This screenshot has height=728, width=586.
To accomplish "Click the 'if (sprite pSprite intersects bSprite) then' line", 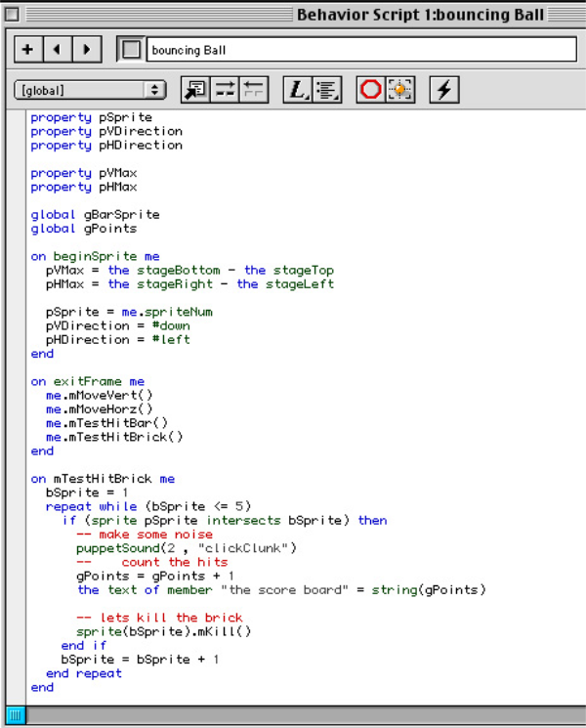I will 225,521.
